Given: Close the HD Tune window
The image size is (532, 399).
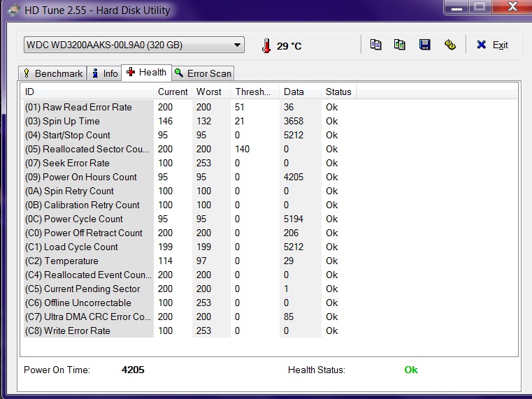Looking at the screenshot, I should [x=512, y=7].
